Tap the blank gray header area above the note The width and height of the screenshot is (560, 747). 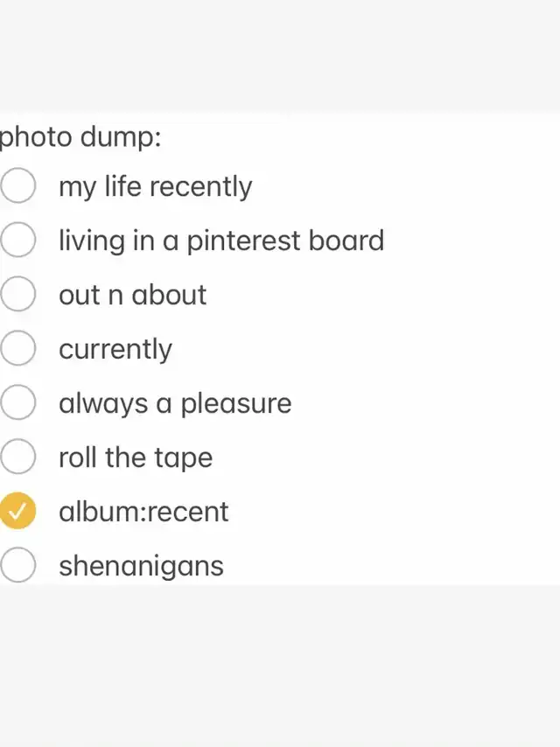click(x=280, y=56)
